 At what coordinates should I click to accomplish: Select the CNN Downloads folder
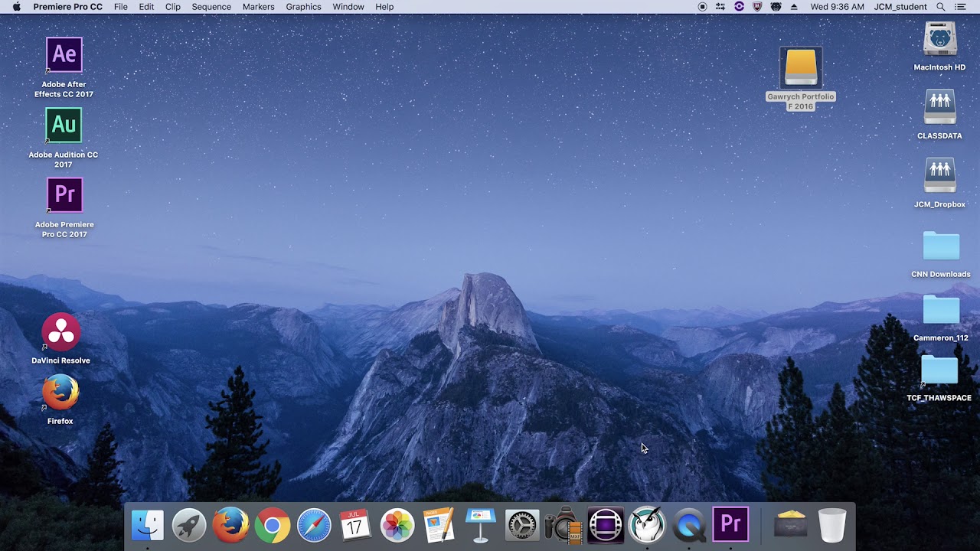(941, 246)
